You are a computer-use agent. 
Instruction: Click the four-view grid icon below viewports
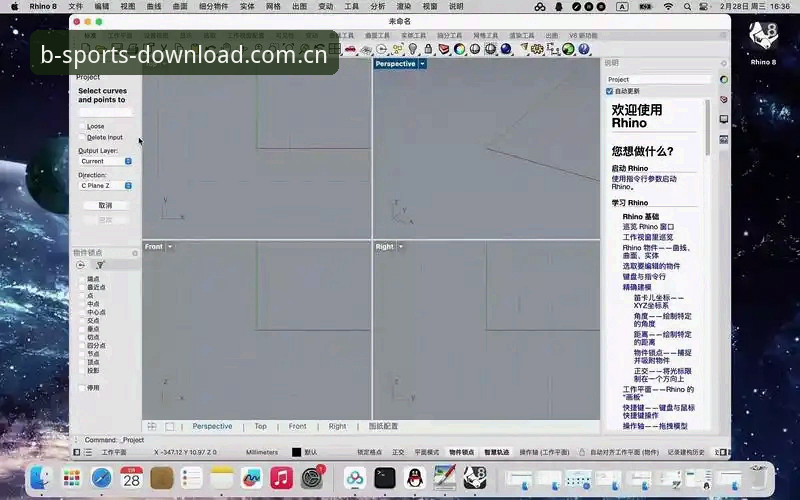[x=152, y=426]
